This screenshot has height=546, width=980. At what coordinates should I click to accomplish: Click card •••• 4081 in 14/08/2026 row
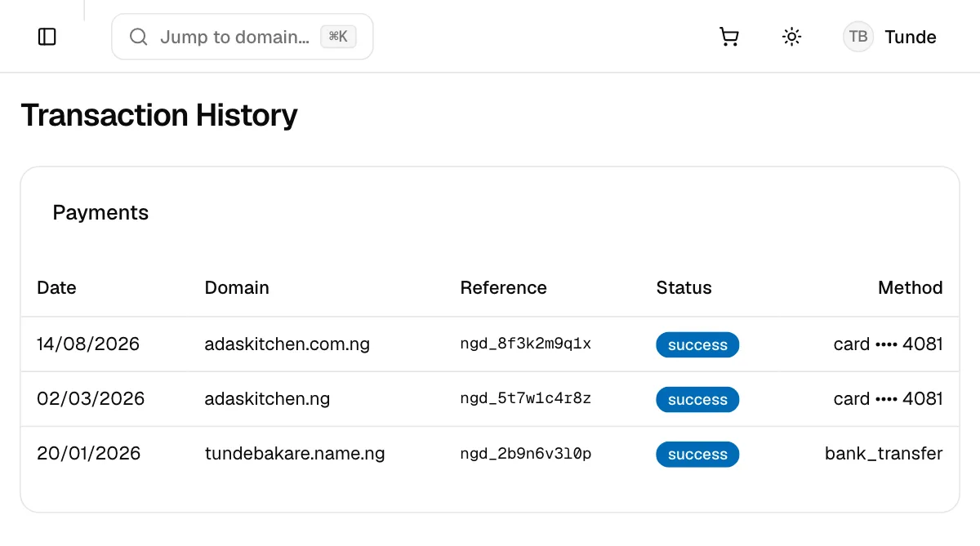point(889,344)
